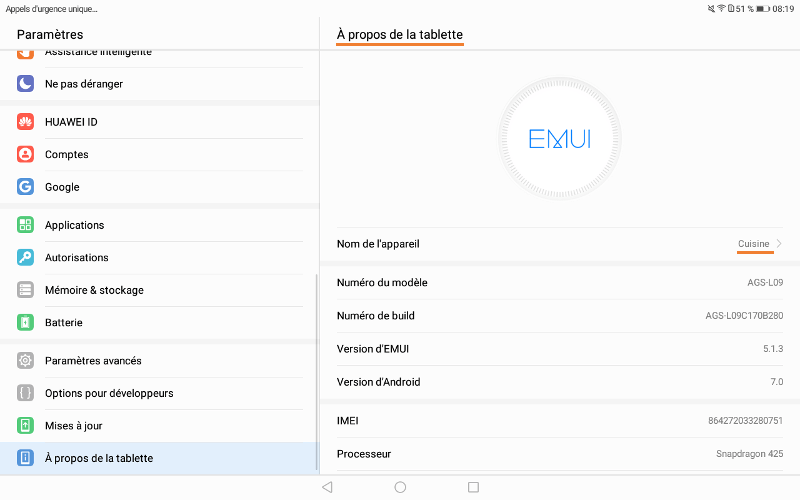800x500 pixels.
Task: Tap the IMEI number 864272033280751
Action: [x=745, y=421]
